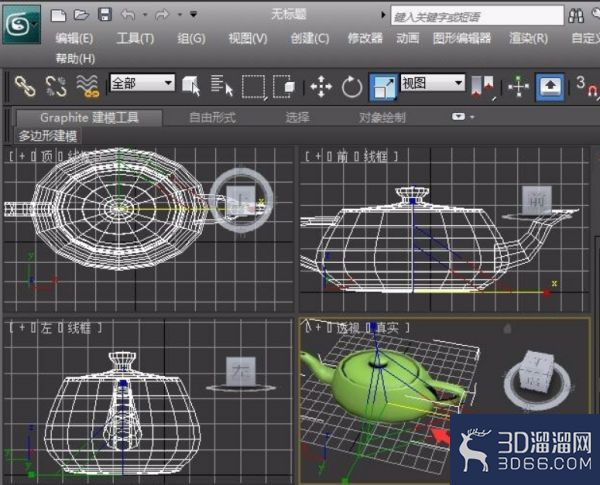
Task: Click the search keyword input field
Action: tap(477, 16)
